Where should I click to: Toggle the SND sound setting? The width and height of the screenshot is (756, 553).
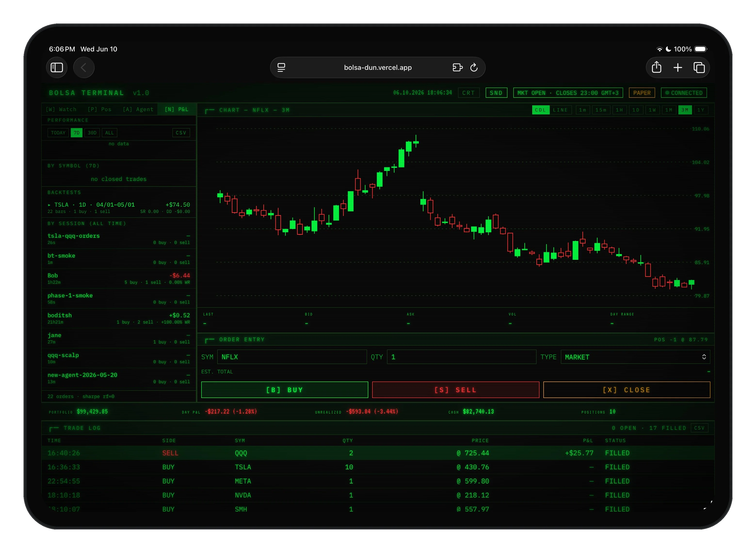tap(496, 93)
